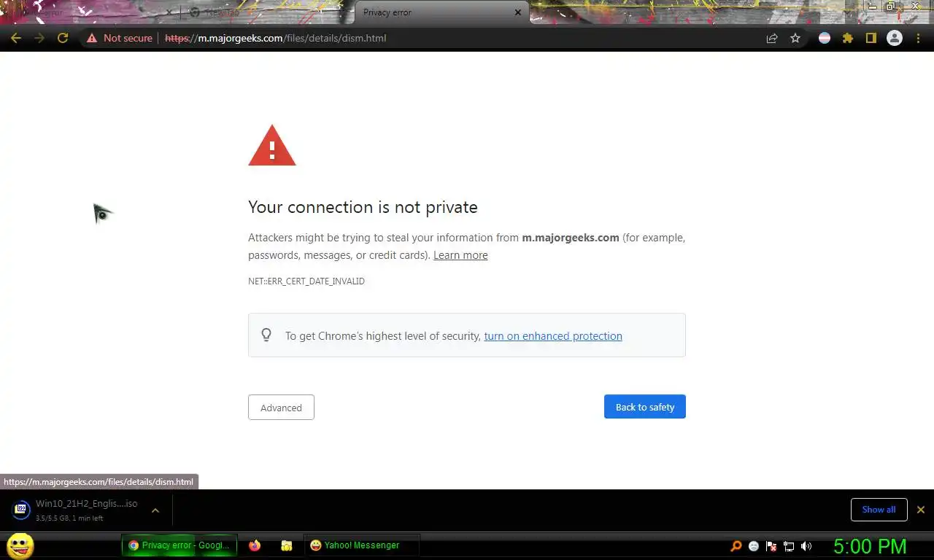Close the Privacy error tab

click(518, 12)
